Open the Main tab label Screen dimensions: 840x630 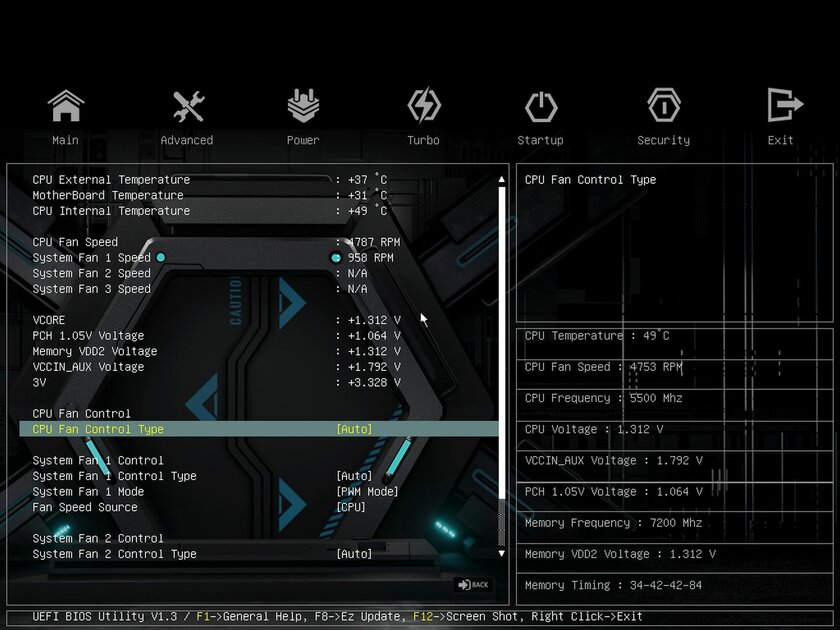(65, 140)
